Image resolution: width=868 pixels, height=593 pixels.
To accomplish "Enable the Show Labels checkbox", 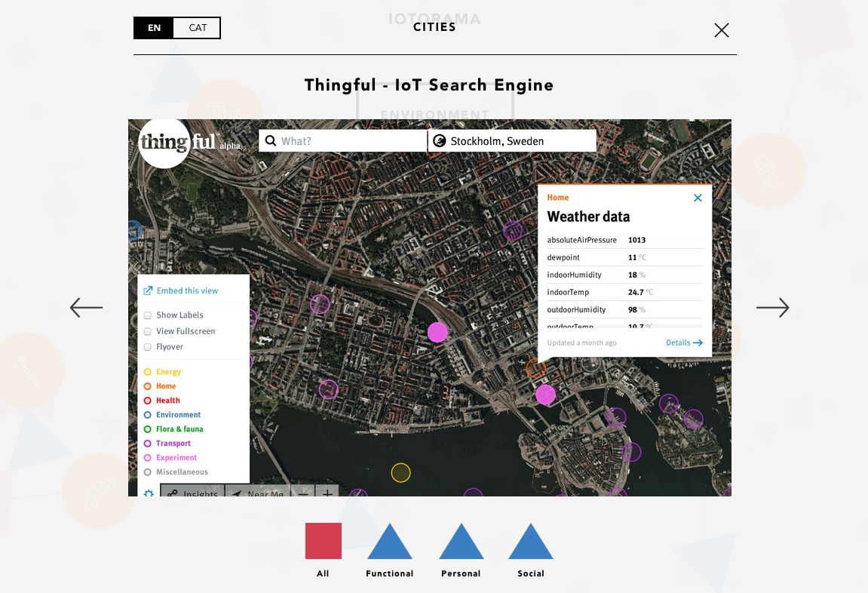I will coord(148,315).
